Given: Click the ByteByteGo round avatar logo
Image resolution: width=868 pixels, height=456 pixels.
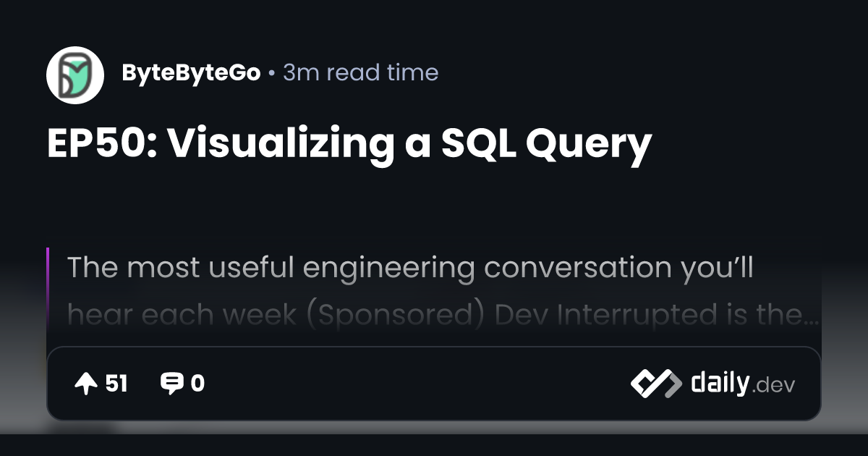Looking at the screenshot, I should click(75, 75).
